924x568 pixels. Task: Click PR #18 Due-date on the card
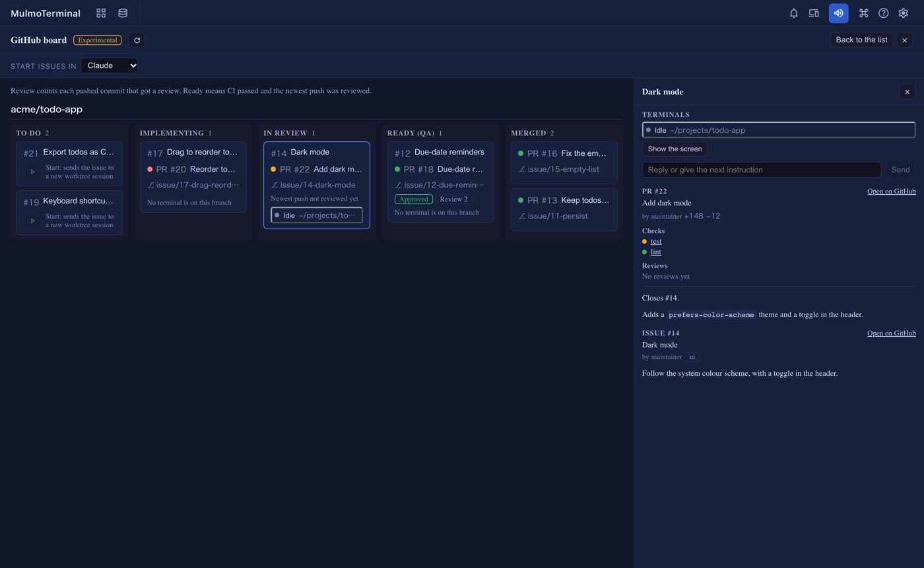coord(440,169)
